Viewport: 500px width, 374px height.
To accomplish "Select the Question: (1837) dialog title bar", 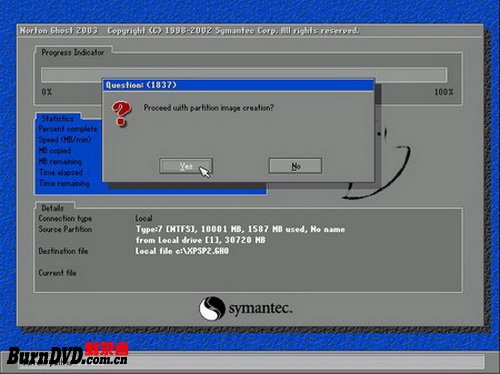I will click(238, 85).
